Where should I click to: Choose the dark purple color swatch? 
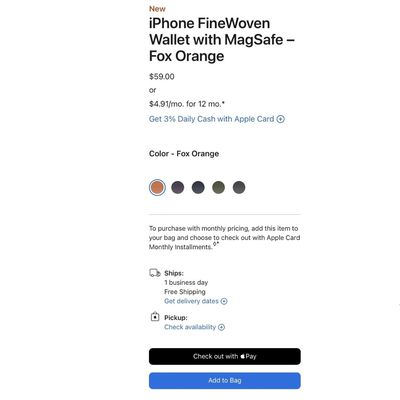coord(178,187)
